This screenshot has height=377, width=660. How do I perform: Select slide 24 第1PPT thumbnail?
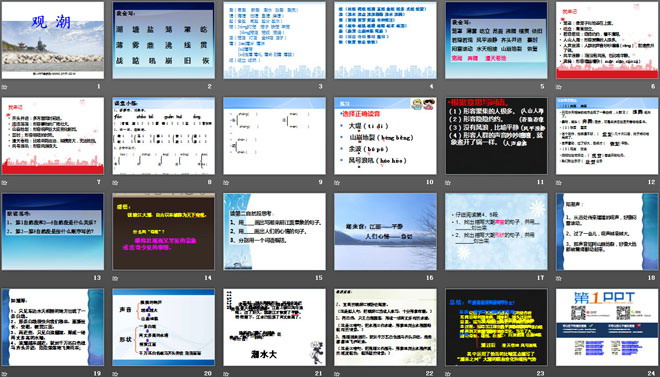tap(607, 327)
